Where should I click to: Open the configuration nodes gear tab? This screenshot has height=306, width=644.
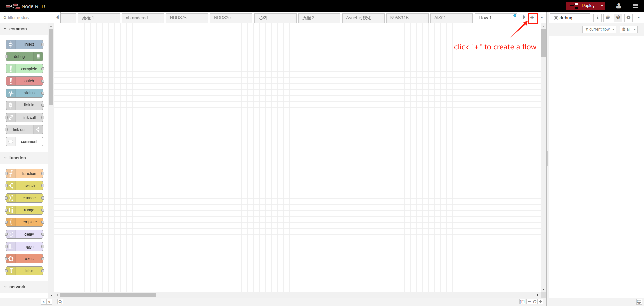point(629,18)
